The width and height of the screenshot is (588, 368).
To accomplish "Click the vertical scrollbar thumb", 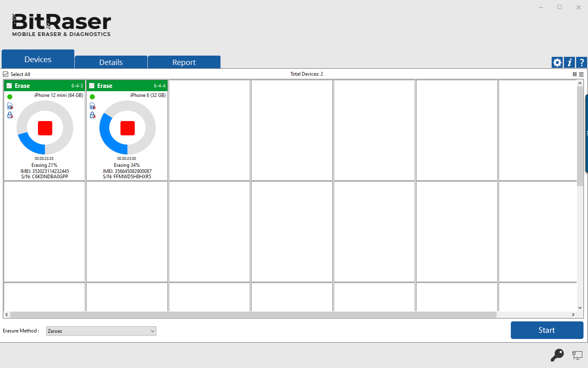I will pos(580,136).
